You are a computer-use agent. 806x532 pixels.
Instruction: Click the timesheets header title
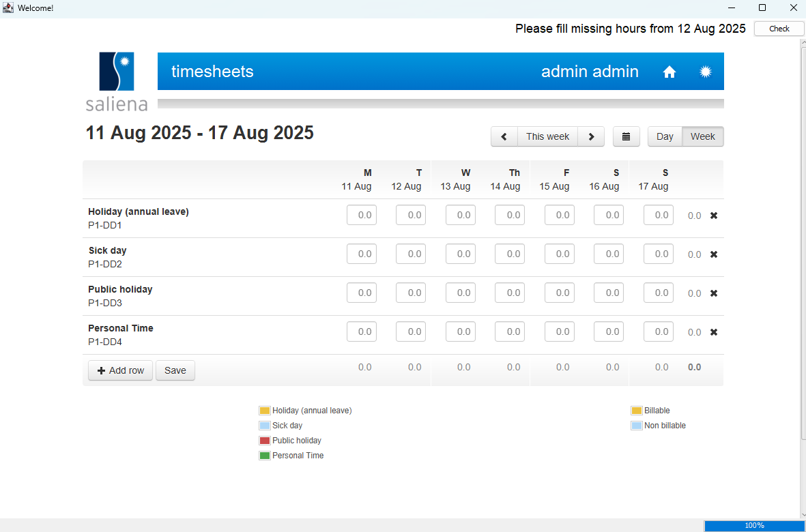212,72
